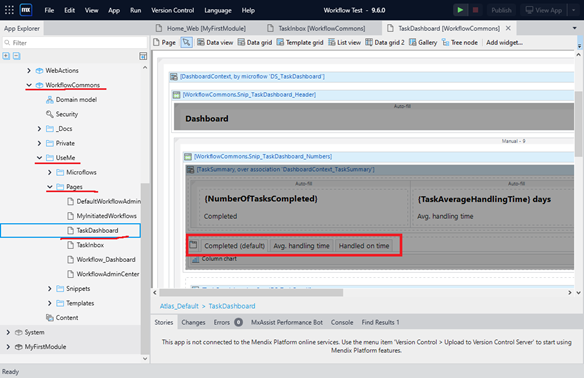584x378 pixels.
Task: Insert a Data grid widget
Action: pos(255,42)
